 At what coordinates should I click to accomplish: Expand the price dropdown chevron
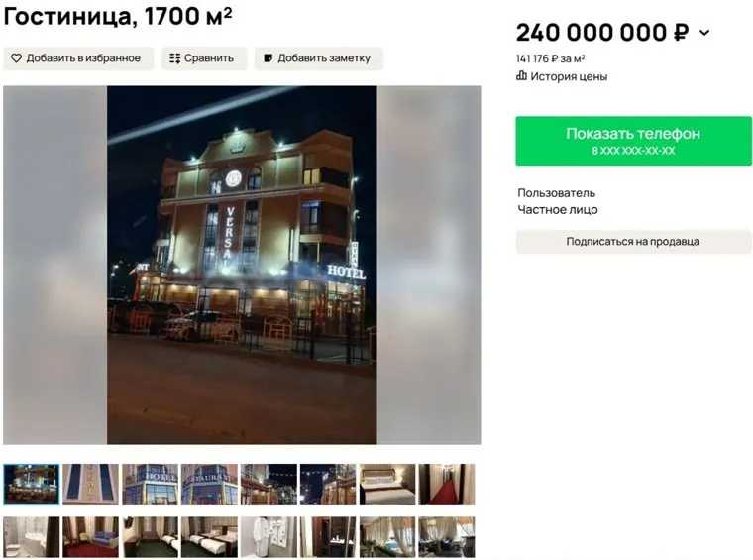tap(704, 33)
